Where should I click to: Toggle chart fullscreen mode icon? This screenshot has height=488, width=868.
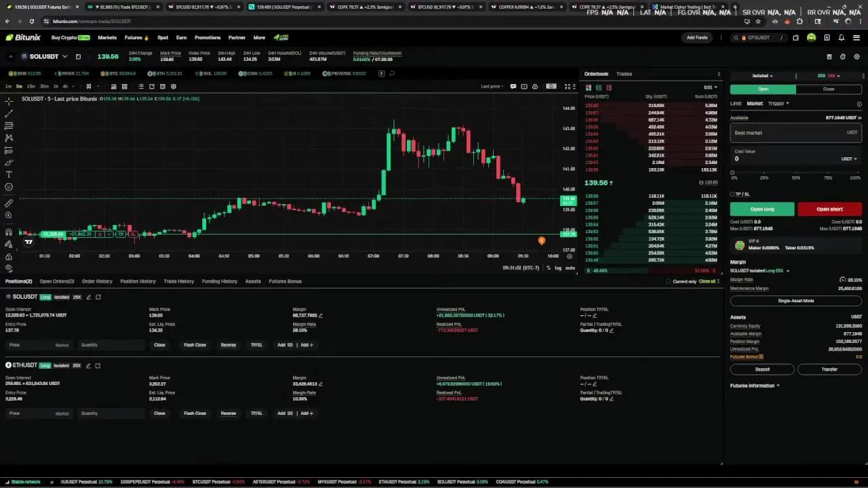[567, 87]
